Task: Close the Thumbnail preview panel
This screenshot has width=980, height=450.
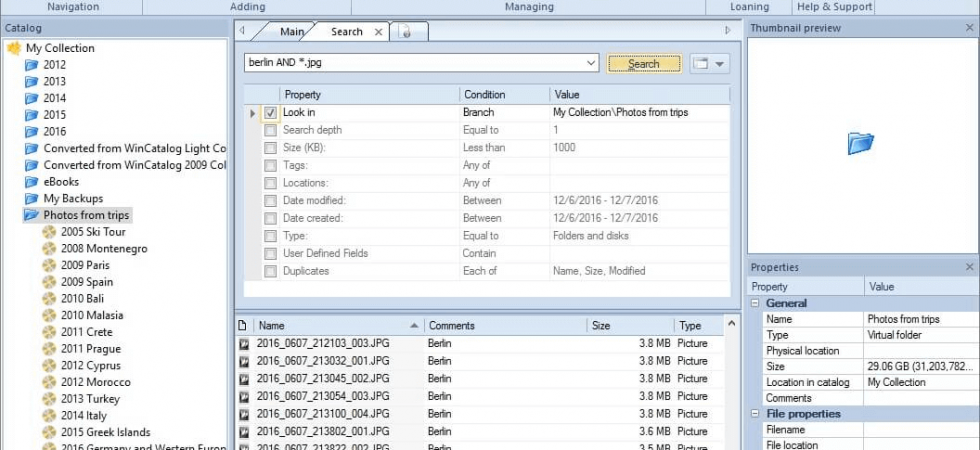Action: [969, 28]
